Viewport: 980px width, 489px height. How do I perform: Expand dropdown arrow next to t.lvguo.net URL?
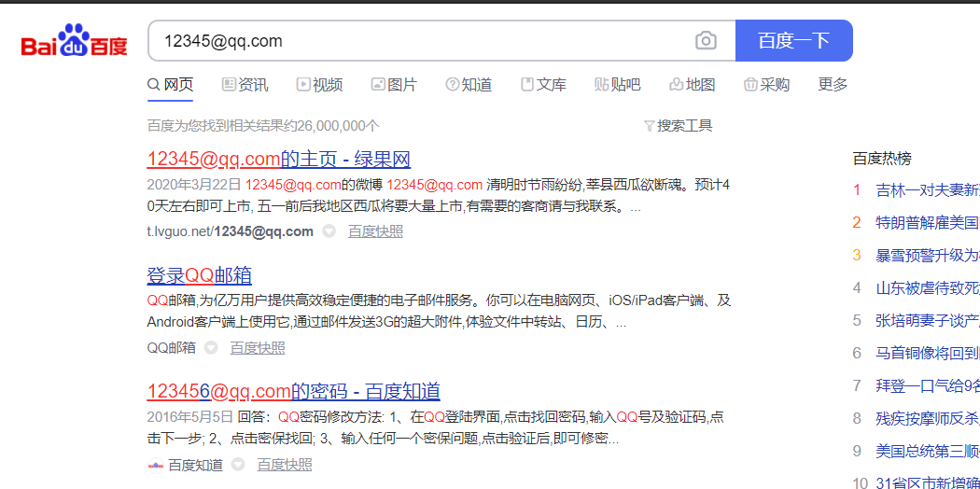coord(329,231)
